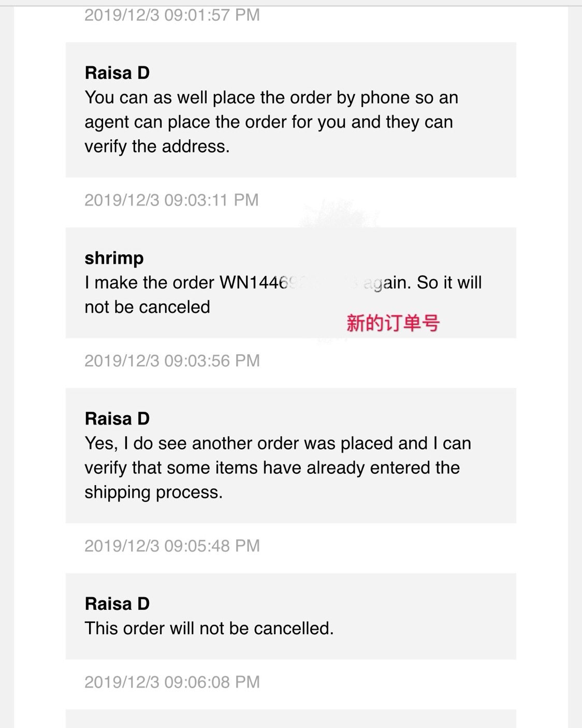Select the Raisa D name above the phone order message
Viewport: 582px width, 728px height.
(x=117, y=73)
